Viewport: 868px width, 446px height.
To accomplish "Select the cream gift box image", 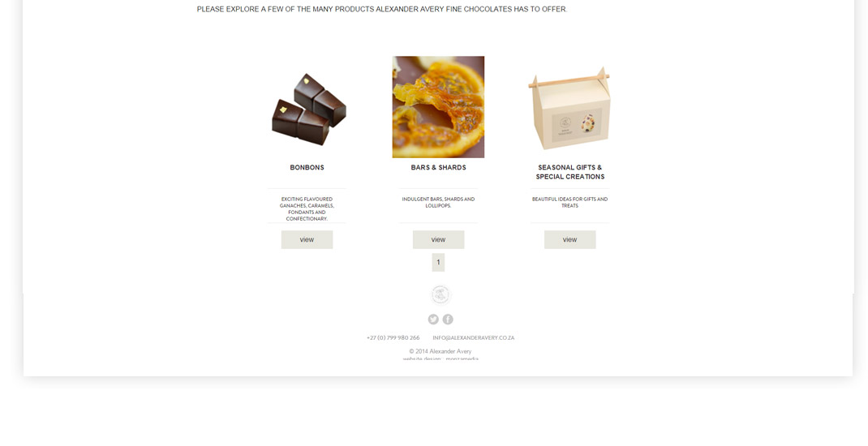I will 569,109.
